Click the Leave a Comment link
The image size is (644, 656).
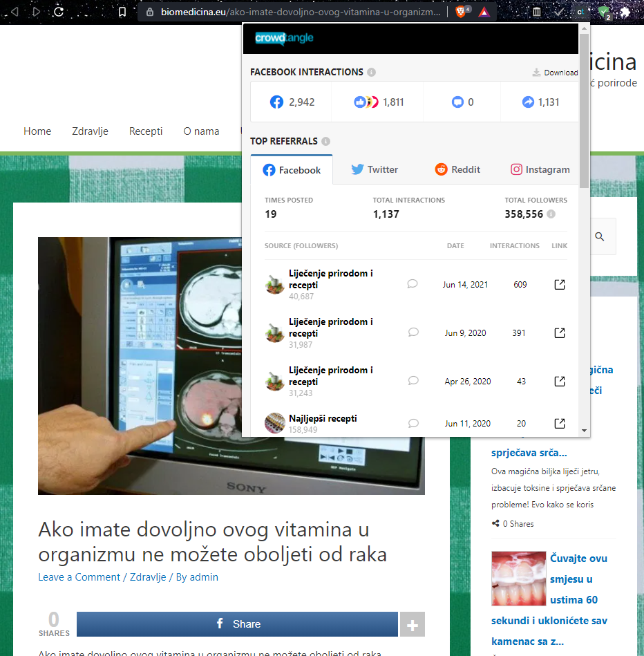click(79, 577)
